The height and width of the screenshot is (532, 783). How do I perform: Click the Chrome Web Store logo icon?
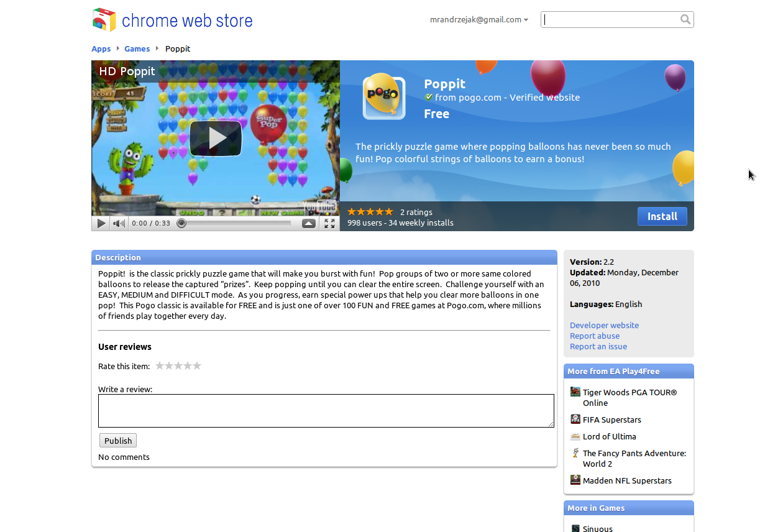104,20
